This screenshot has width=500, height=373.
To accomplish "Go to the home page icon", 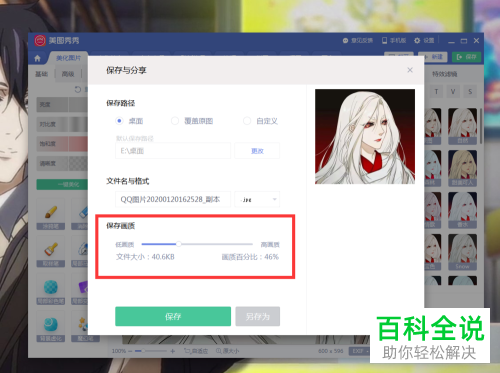I will (37, 58).
